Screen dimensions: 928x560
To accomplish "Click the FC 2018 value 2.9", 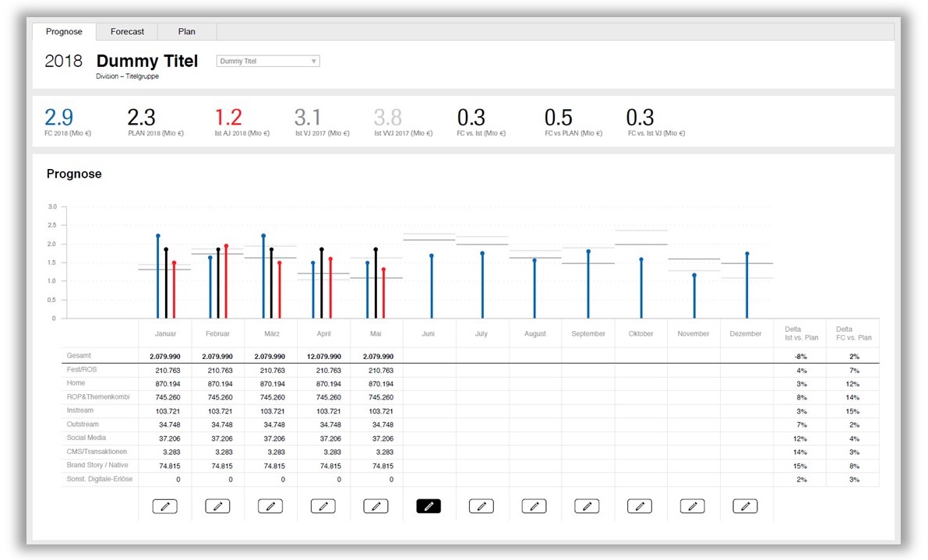I will (59, 117).
